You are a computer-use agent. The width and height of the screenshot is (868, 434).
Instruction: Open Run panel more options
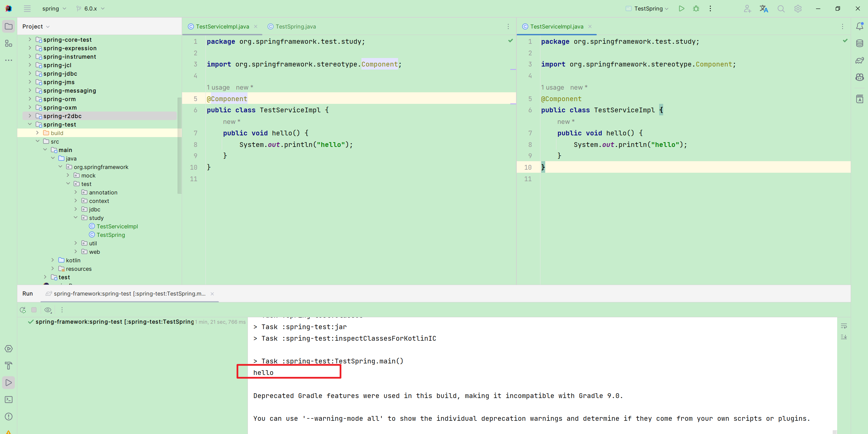coord(62,310)
